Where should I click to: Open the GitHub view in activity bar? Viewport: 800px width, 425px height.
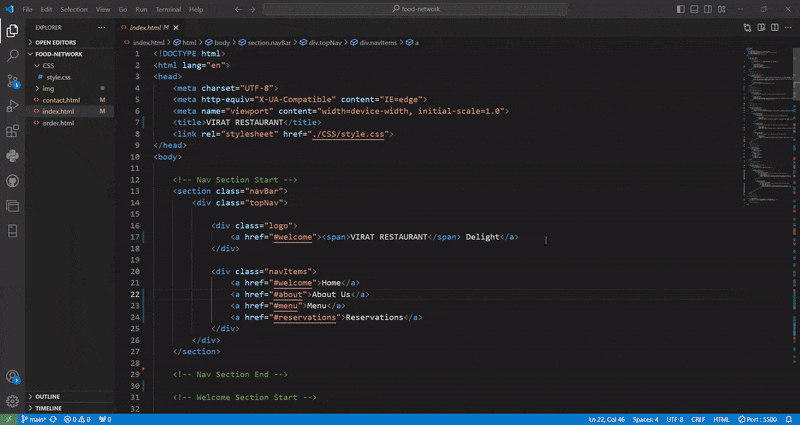coord(13,181)
